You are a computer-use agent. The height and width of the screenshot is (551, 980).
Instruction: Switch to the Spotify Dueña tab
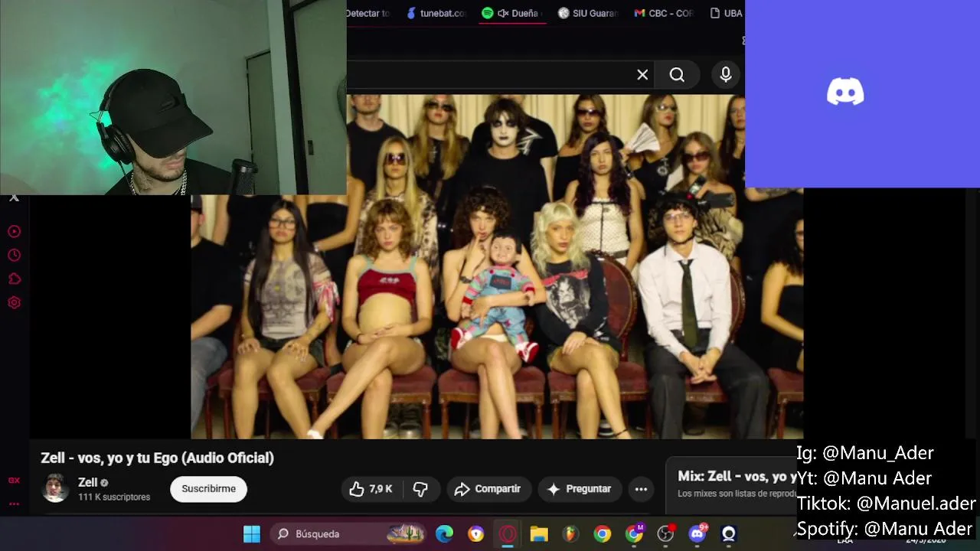tap(511, 13)
